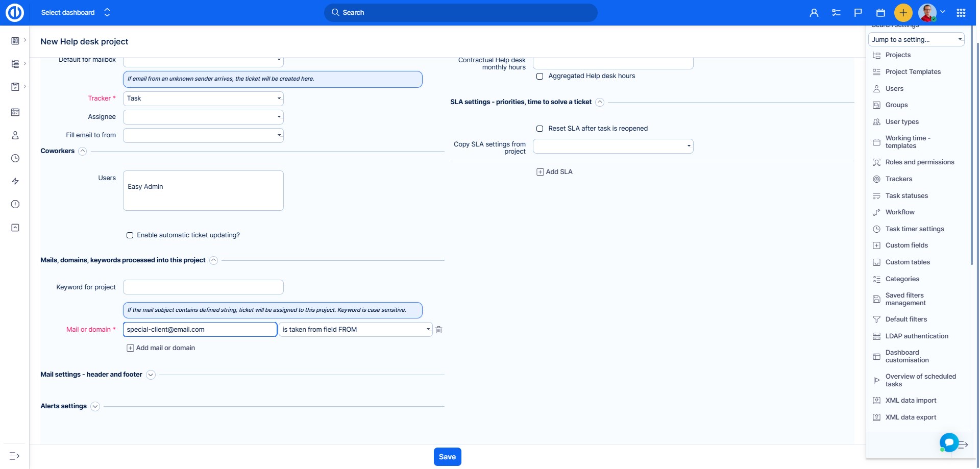Viewport: 980px width, 469px height.
Task: Check Aggregated Help desk hours
Action: (x=540, y=76)
